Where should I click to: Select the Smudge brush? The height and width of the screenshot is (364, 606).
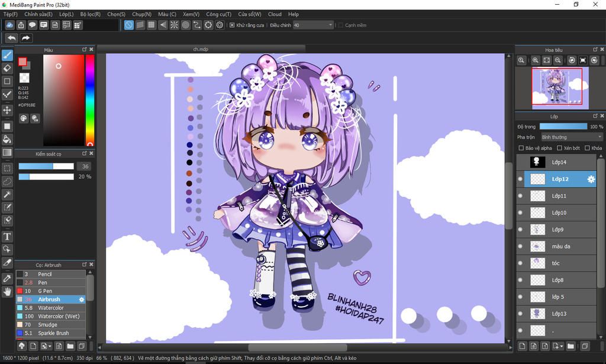click(51, 324)
